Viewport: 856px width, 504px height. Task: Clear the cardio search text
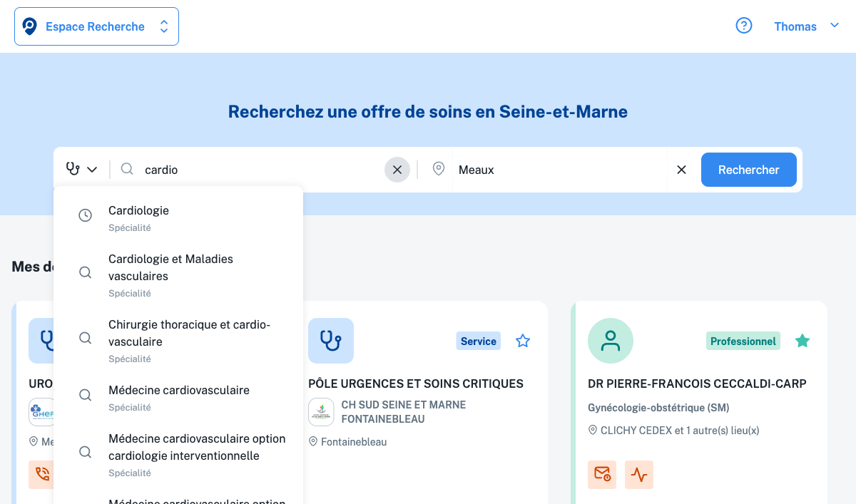[x=397, y=170]
